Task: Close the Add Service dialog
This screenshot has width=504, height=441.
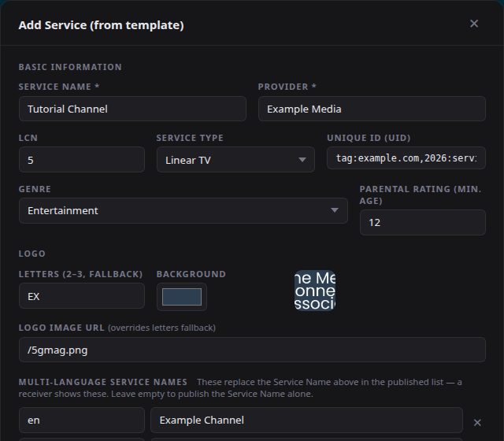Action: coord(474,24)
